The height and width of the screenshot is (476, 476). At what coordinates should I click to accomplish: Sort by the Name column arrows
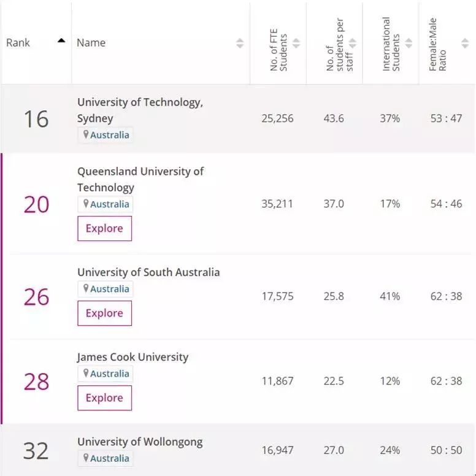pyautogui.click(x=240, y=43)
